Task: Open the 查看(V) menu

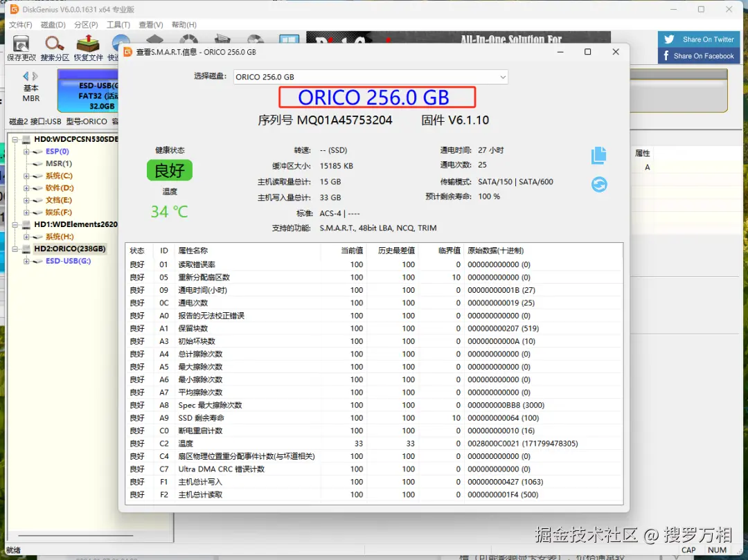Action: click(x=151, y=25)
